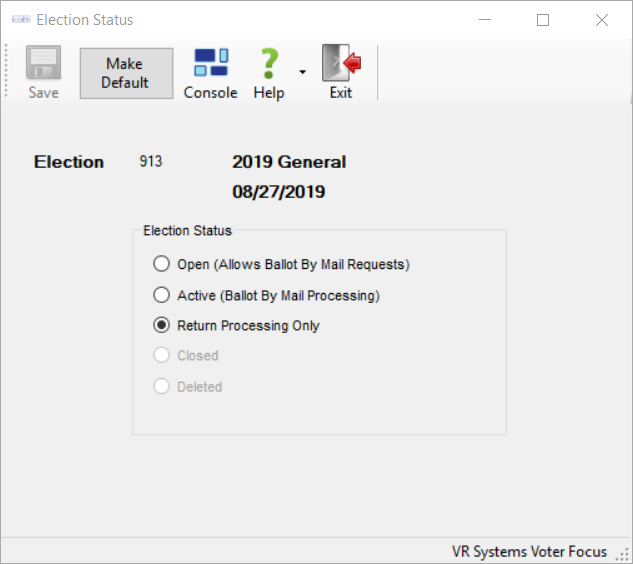
Task: Click the election number 913 field
Action: (151, 161)
